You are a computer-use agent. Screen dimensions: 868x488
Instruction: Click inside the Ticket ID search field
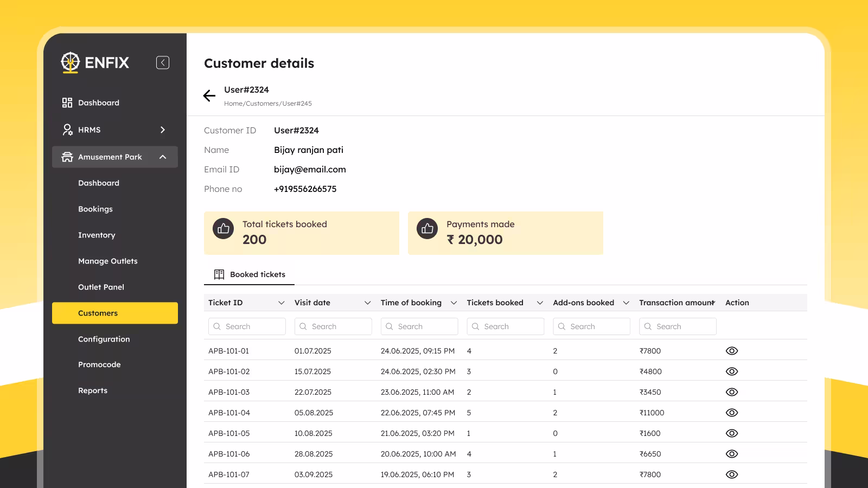247,326
